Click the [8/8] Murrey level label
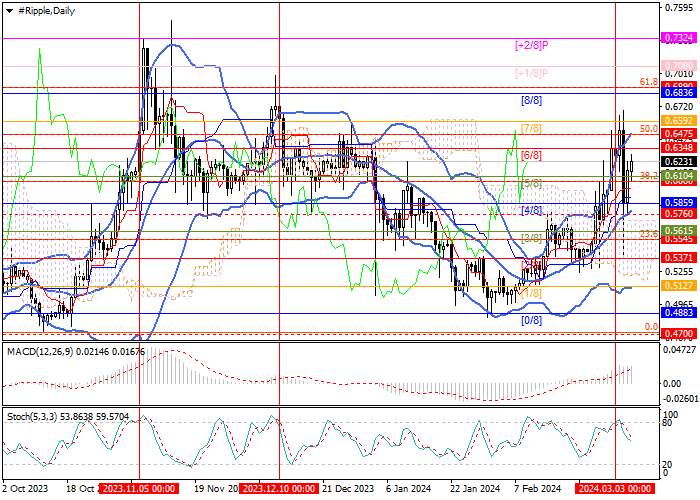This screenshot has width=700, height=500. (532, 101)
